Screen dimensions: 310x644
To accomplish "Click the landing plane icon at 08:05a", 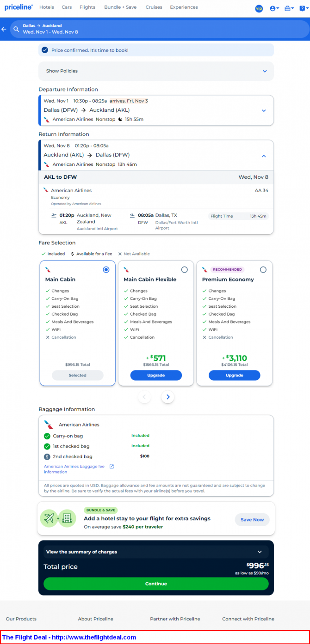I will coord(132,215).
